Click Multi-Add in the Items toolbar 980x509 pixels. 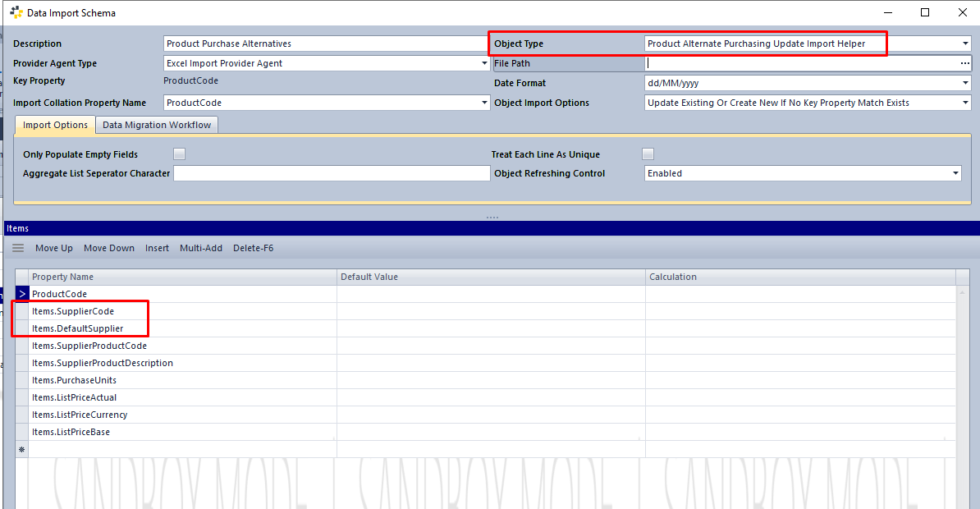click(200, 247)
